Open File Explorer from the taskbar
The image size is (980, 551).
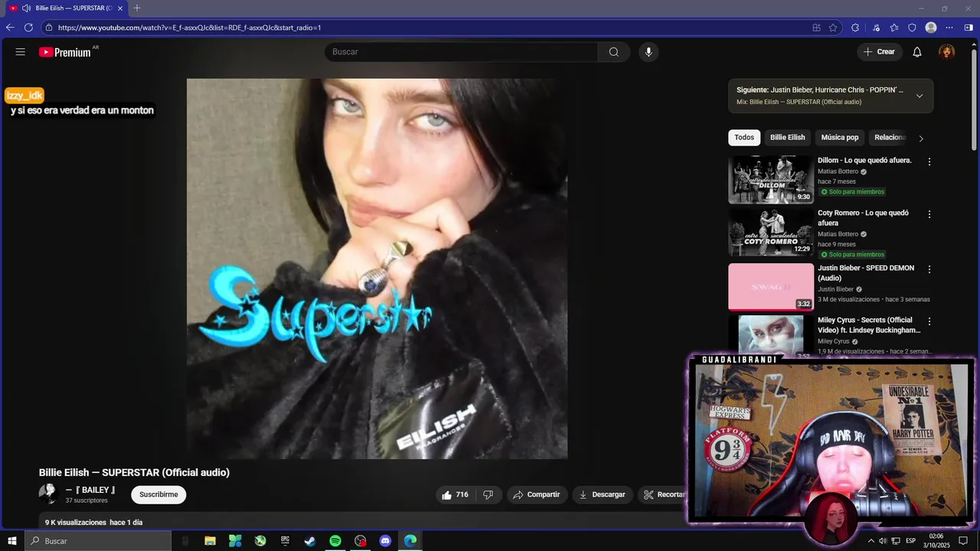point(210,541)
